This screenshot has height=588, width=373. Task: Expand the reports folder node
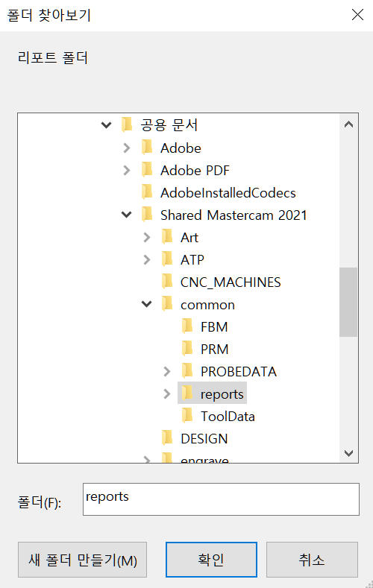167,393
